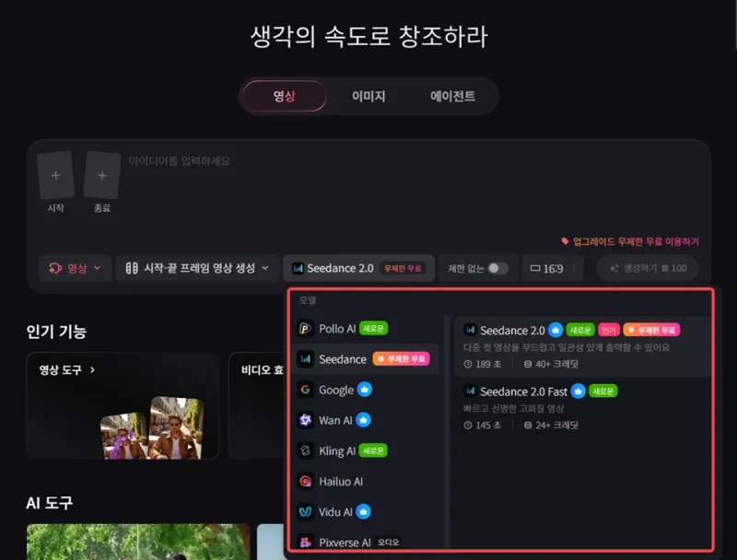The width and height of the screenshot is (737, 560).
Task: Select Google in model list
Action: coord(365,390)
